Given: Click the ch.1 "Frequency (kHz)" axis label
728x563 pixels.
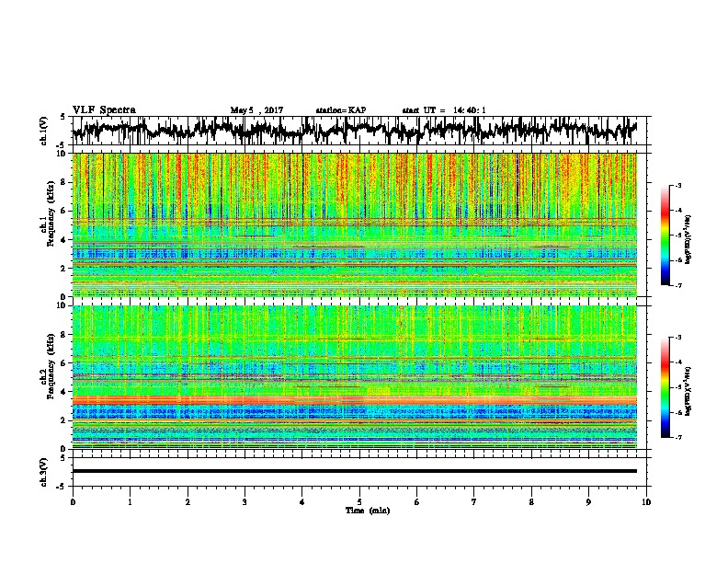Looking at the screenshot, I should click(x=51, y=215).
